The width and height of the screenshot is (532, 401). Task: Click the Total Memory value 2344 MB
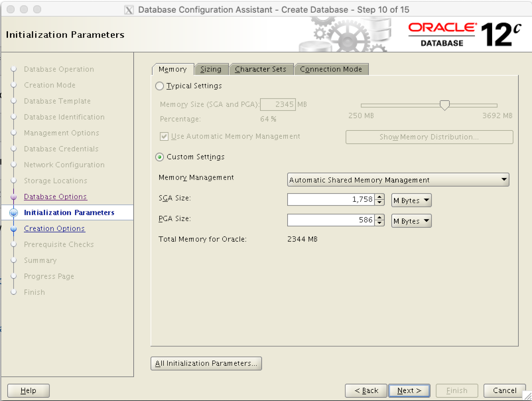click(x=303, y=239)
